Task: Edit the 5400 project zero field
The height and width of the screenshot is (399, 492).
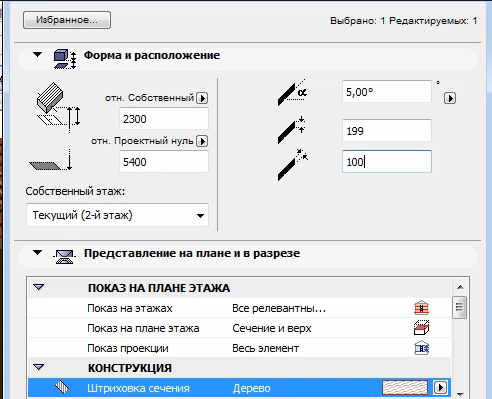Action: [164, 162]
